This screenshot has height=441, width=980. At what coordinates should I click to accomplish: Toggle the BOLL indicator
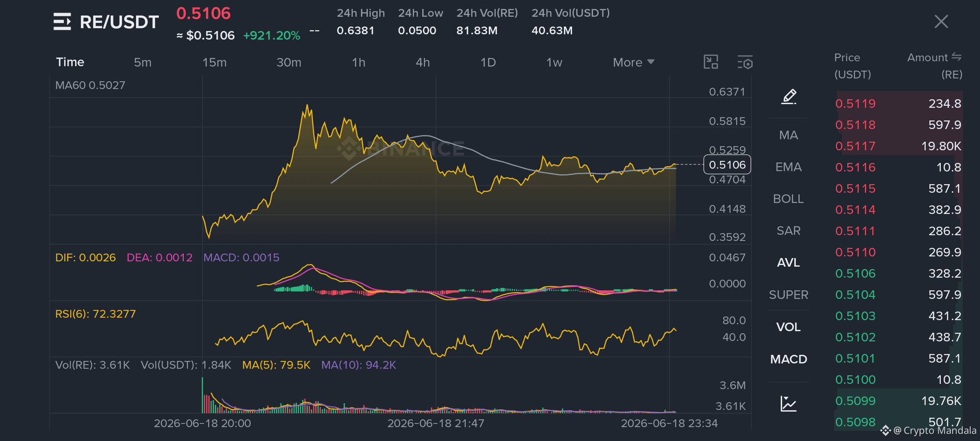[788, 199]
